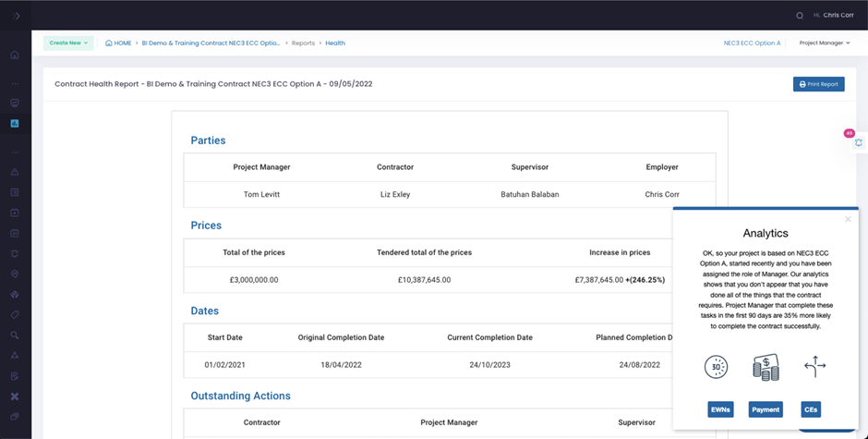
Task: Click the direction arrows Analytics icon
Action: pos(814,366)
